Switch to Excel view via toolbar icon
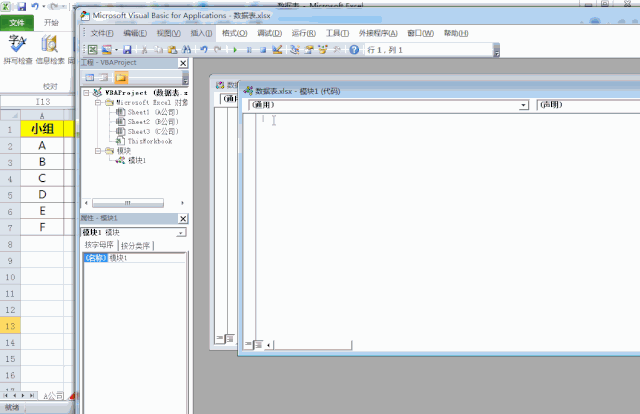Viewport: 640px width, 414px height. [93, 50]
